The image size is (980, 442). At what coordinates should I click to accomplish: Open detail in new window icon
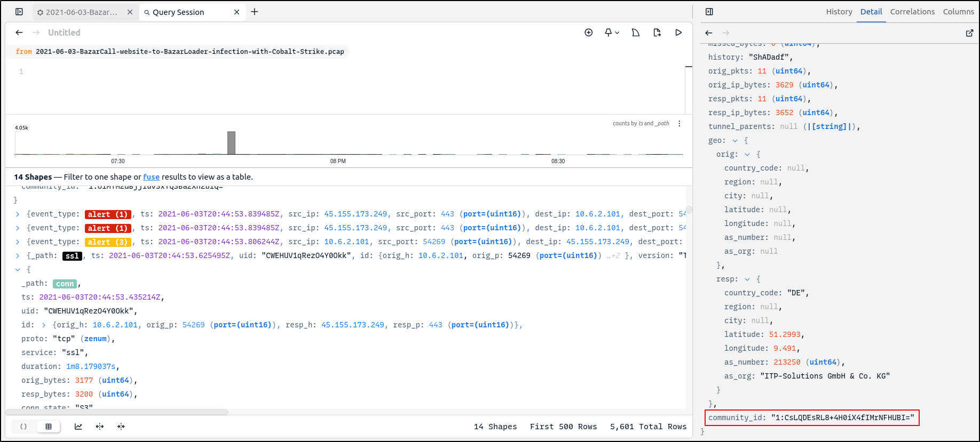(x=969, y=33)
